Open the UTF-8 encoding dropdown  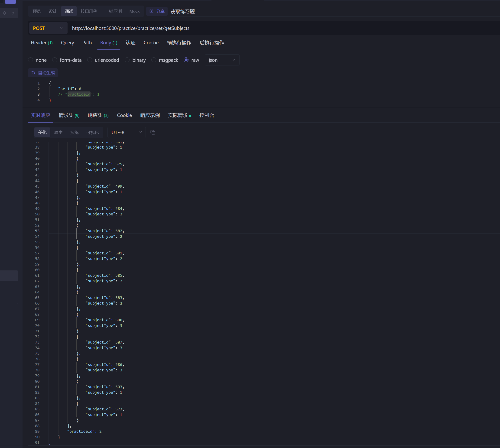126,133
